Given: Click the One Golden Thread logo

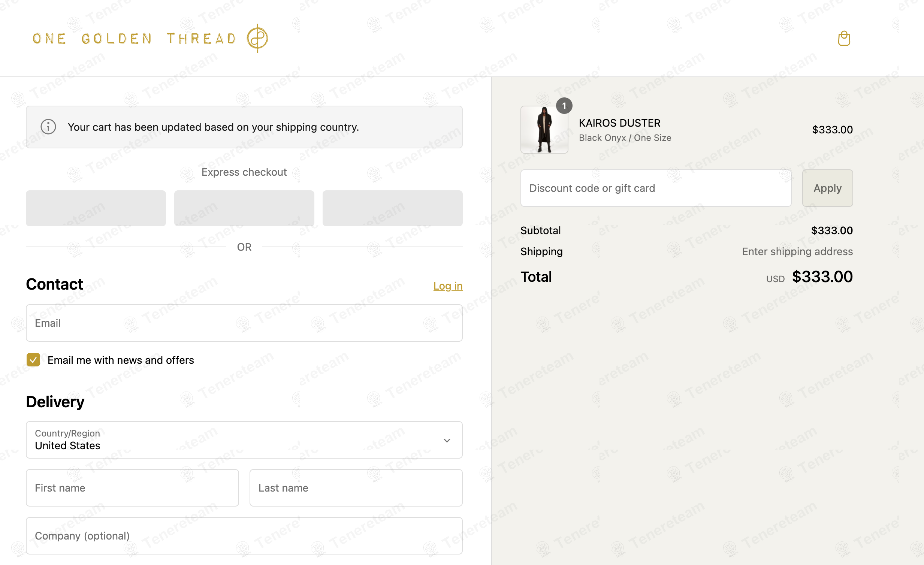Looking at the screenshot, I should pyautogui.click(x=150, y=39).
